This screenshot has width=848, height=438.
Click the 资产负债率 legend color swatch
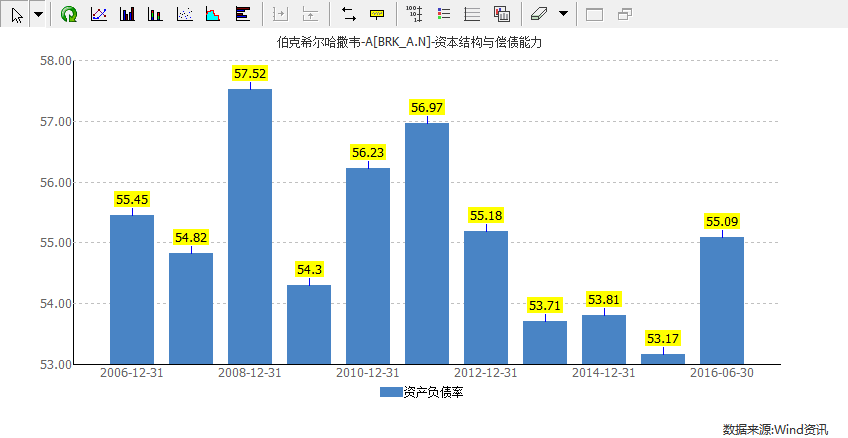pos(391,393)
